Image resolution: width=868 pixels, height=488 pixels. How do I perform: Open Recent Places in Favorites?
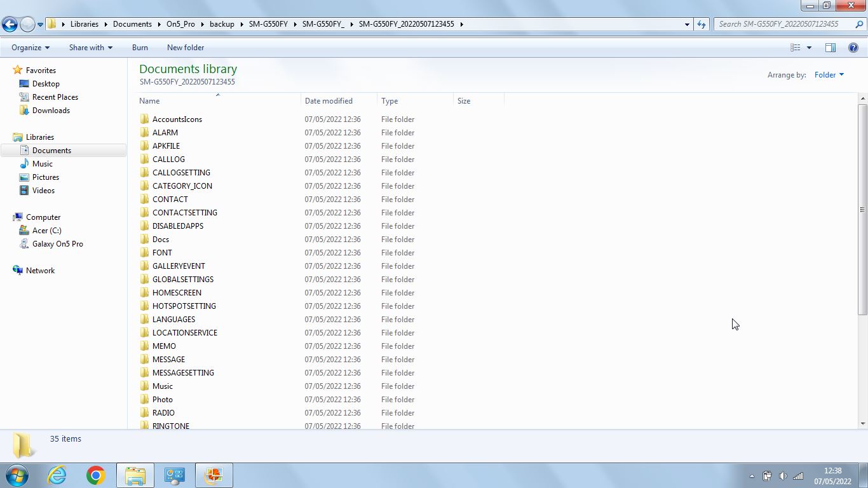pos(55,97)
